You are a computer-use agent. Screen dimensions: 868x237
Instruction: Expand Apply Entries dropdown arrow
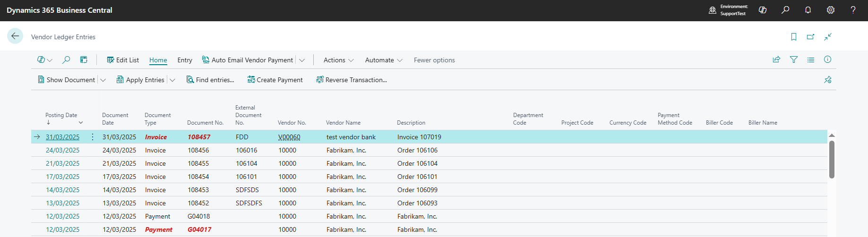172,80
